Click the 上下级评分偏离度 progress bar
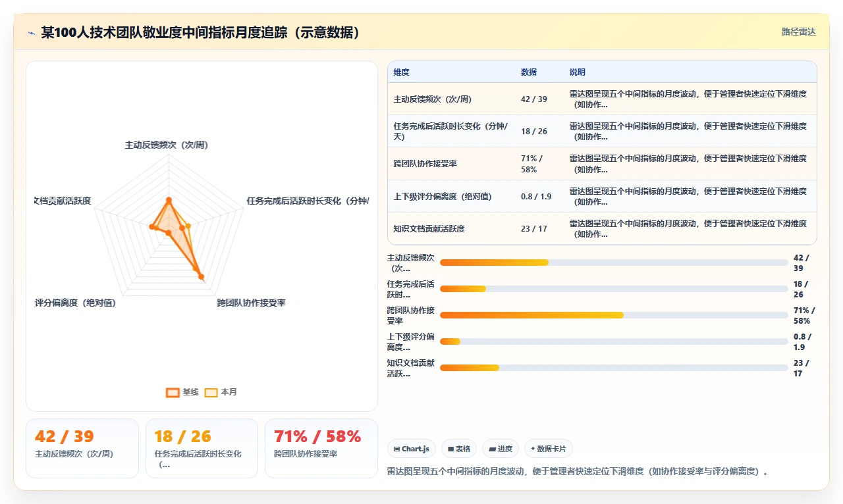The image size is (843, 504). pos(614,341)
